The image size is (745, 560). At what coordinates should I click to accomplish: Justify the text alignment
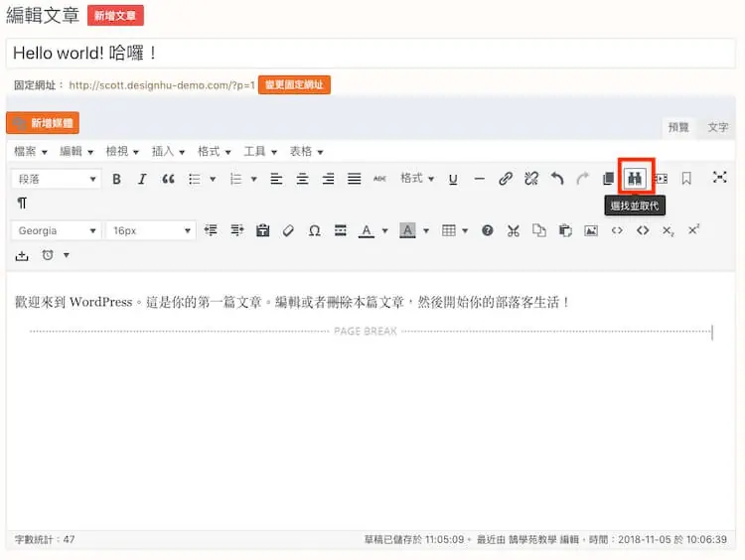[x=354, y=179]
